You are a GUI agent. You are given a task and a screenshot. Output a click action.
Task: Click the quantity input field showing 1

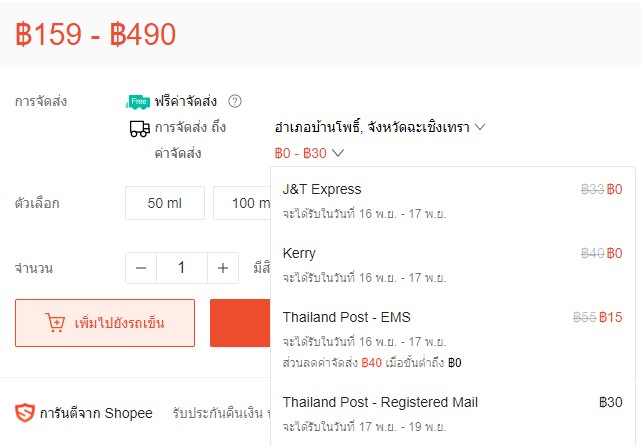coord(182,268)
